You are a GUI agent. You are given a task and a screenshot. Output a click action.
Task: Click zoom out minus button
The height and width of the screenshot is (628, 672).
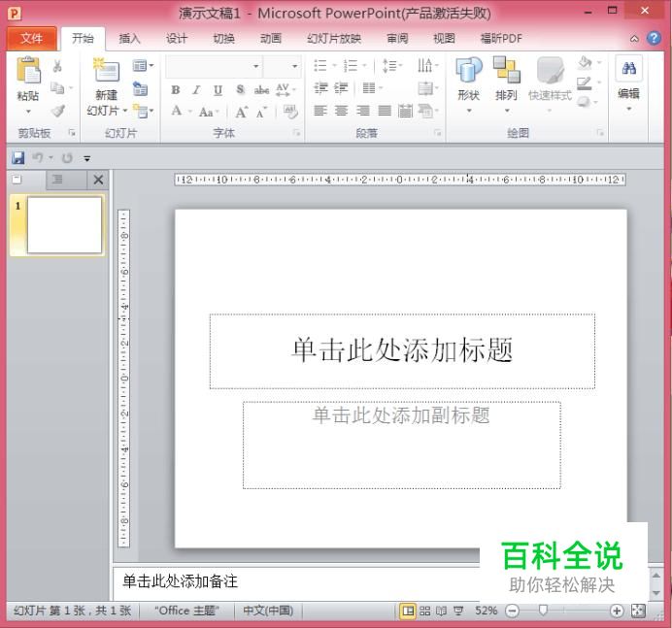tap(512, 611)
